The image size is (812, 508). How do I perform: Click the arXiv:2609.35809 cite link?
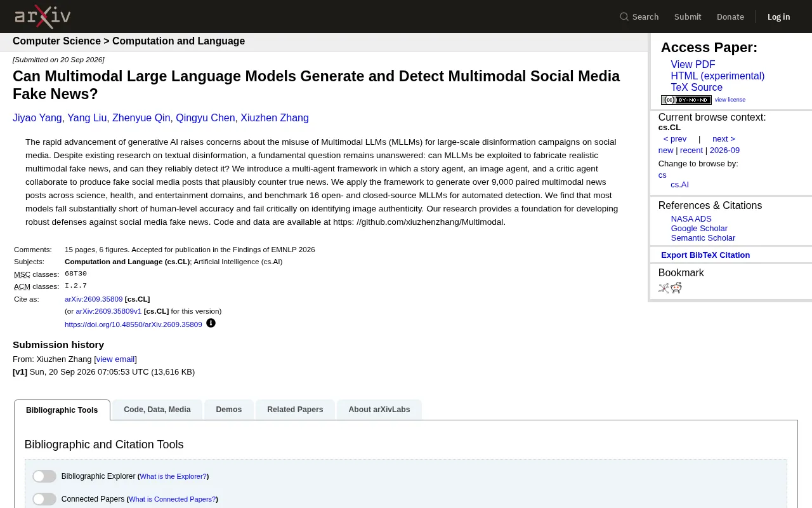94,299
